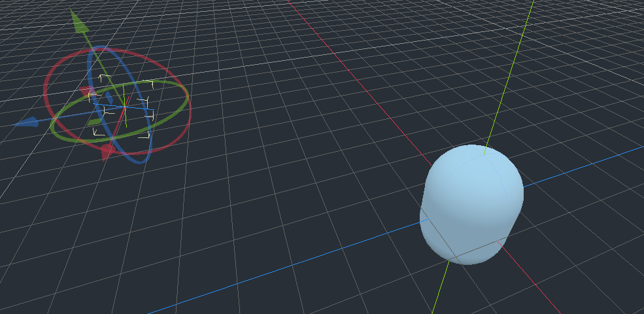Click the red plane-move square handle
This screenshot has width=644, height=314.
[x=86, y=91]
